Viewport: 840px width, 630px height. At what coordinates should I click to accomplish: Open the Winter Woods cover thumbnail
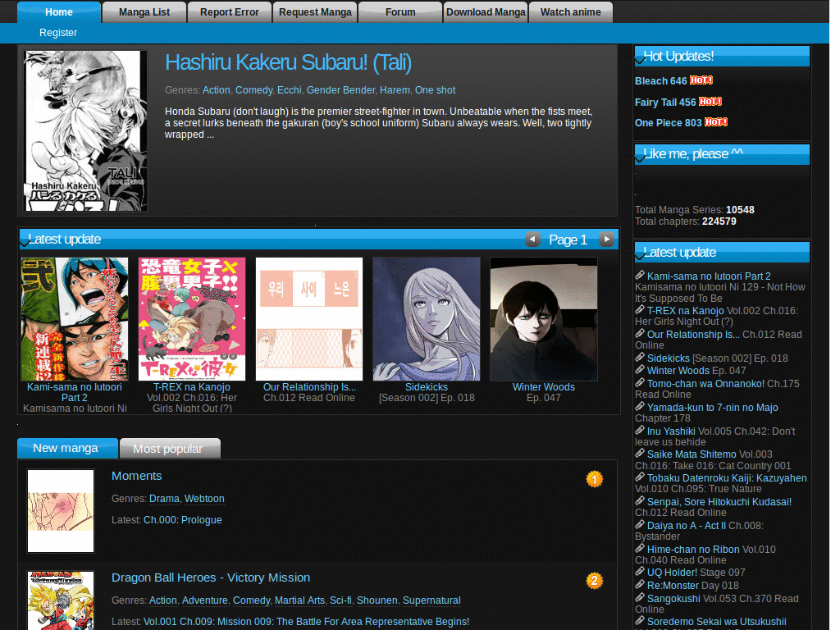544,319
